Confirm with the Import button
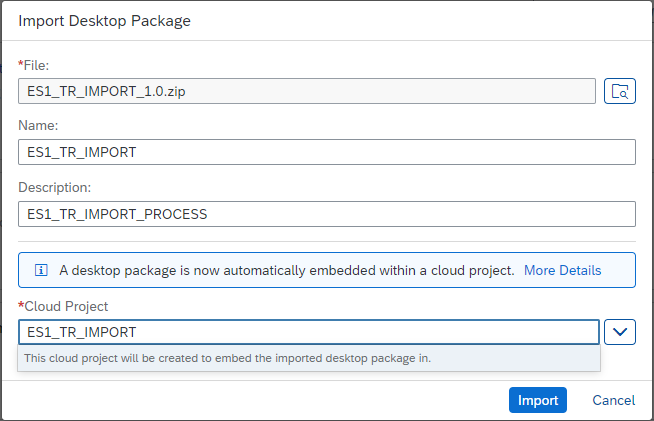 pos(538,400)
